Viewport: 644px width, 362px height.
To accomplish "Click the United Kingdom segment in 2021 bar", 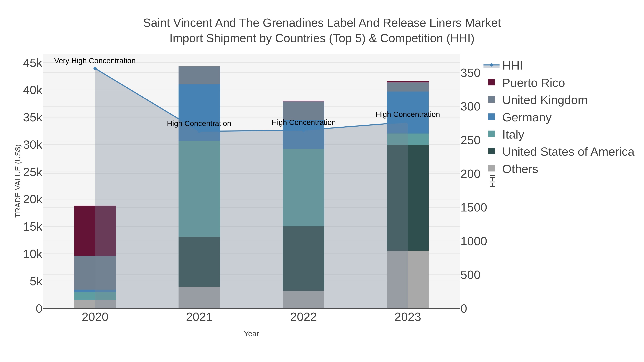I will (x=199, y=75).
